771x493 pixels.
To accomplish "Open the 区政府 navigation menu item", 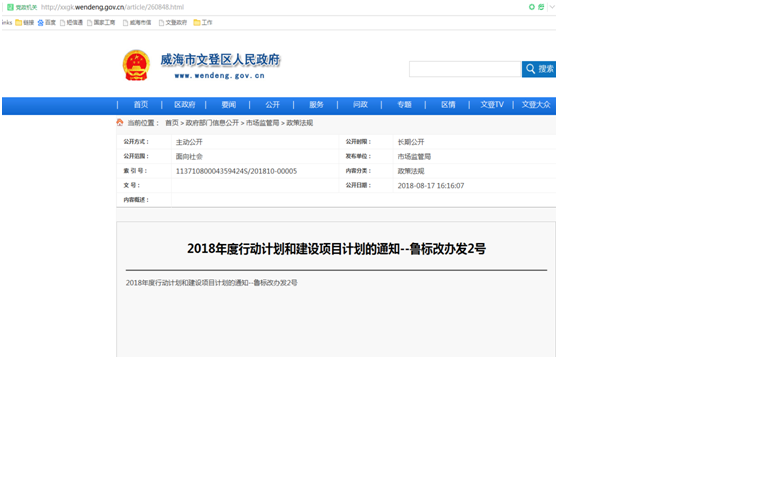I will [184, 105].
